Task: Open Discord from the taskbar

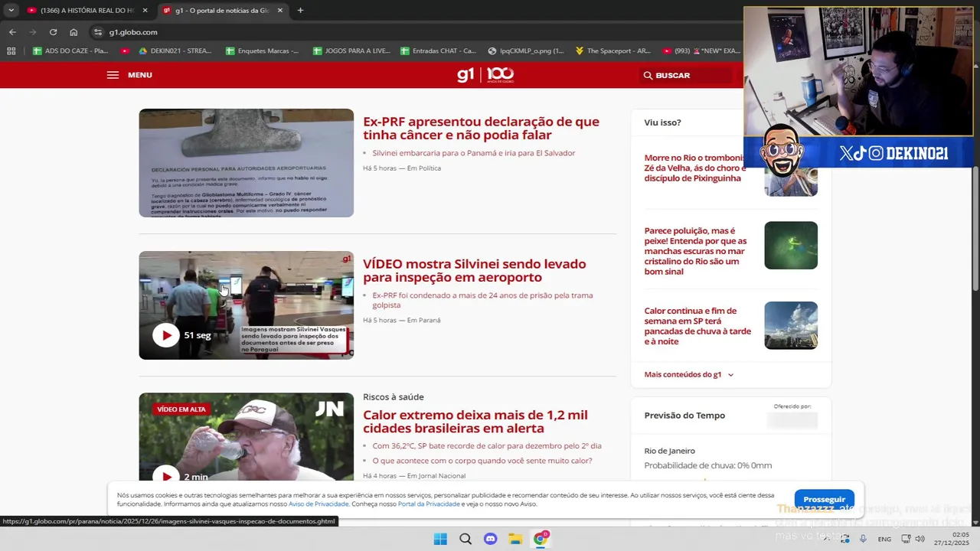Action: tap(491, 539)
